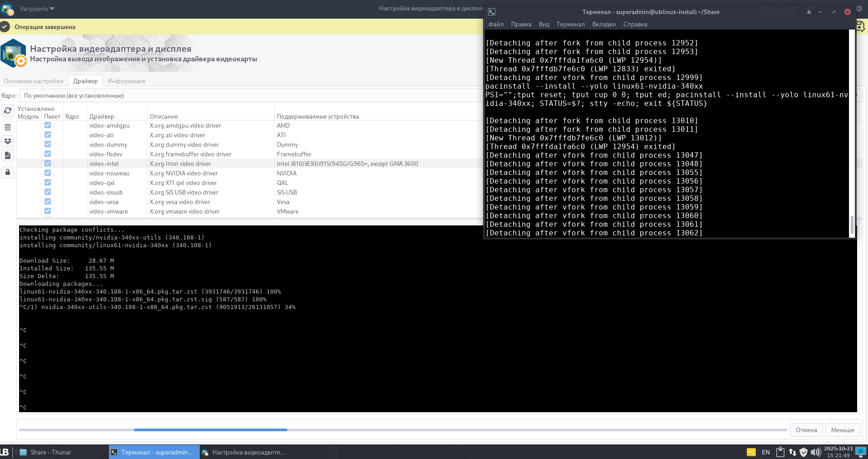Switch to the Основные настройки tab
868x459 pixels.
tap(34, 81)
